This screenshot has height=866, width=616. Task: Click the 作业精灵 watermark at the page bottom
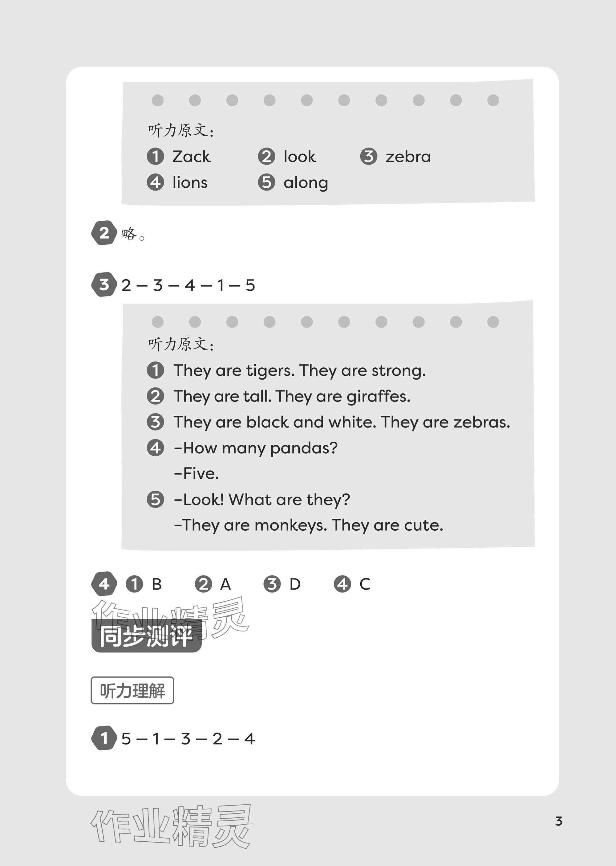(x=171, y=827)
